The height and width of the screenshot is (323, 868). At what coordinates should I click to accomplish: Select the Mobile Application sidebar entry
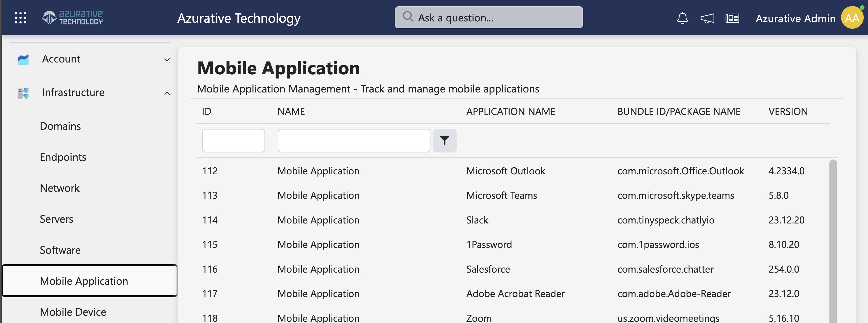click(84, 280)
